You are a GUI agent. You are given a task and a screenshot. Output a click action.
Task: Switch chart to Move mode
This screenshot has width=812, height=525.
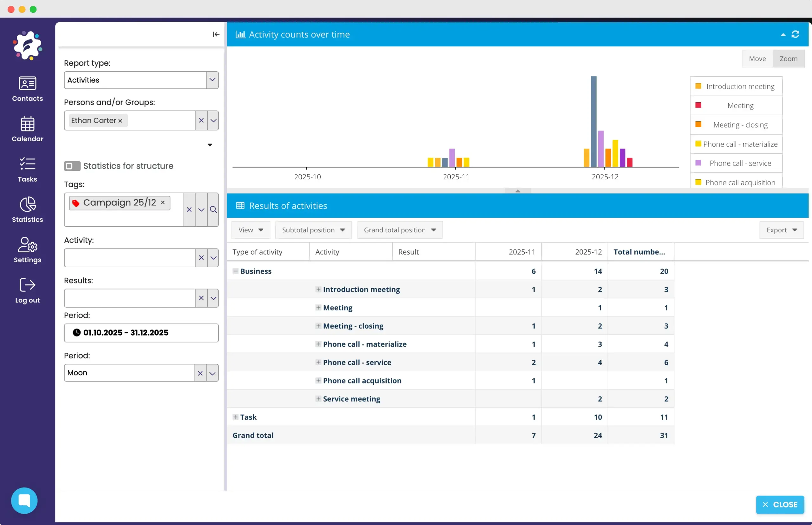point(757,59)
